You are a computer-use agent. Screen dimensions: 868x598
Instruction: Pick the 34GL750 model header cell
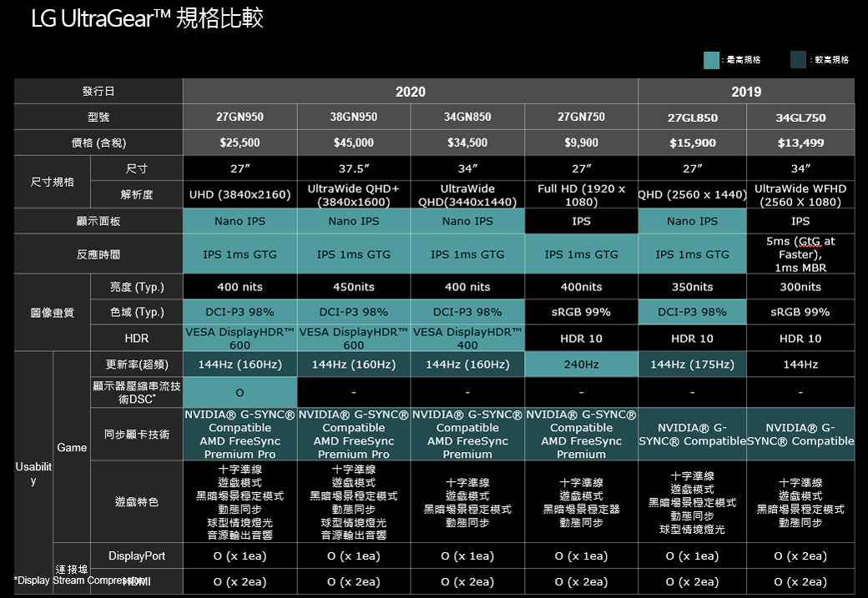click(x=800, y=118)
